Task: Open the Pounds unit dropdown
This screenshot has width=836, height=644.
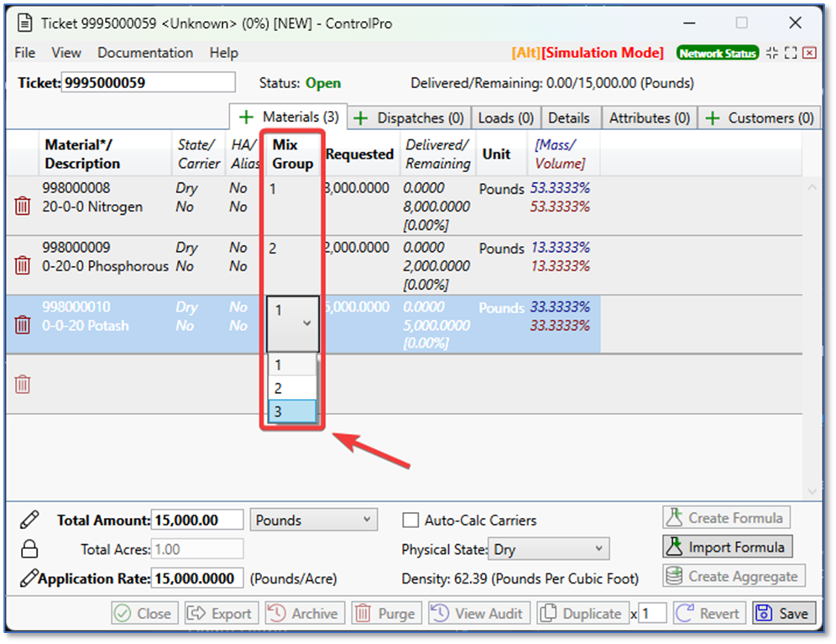Action: pyautogui.click(x=313, y=521)
